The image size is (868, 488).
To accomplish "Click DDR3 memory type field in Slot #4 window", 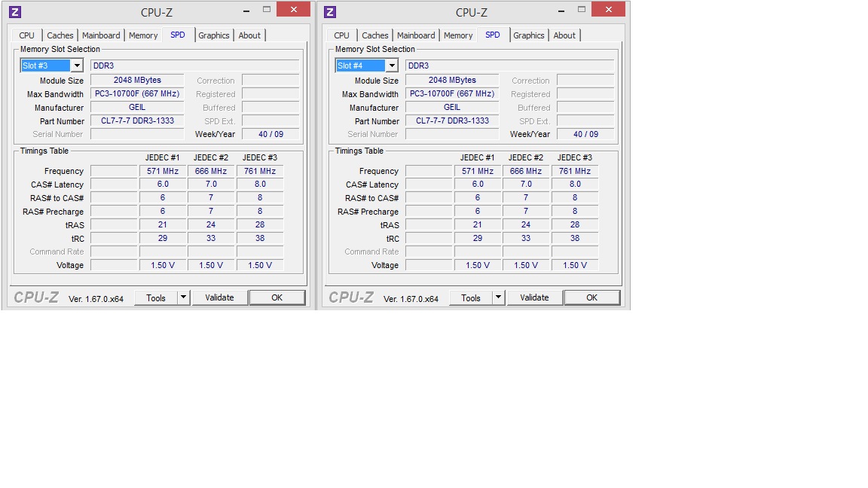I will [x=510, y=66].
